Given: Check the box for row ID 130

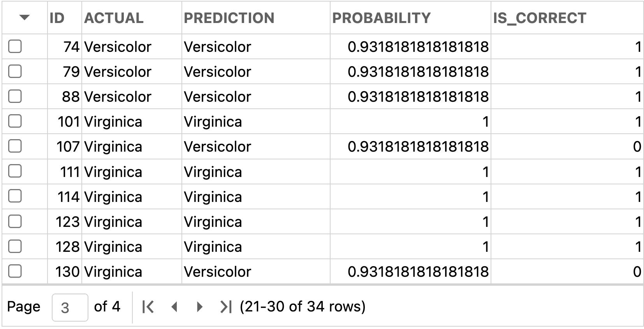Looking at the screenshot, I should coord(15,271).
